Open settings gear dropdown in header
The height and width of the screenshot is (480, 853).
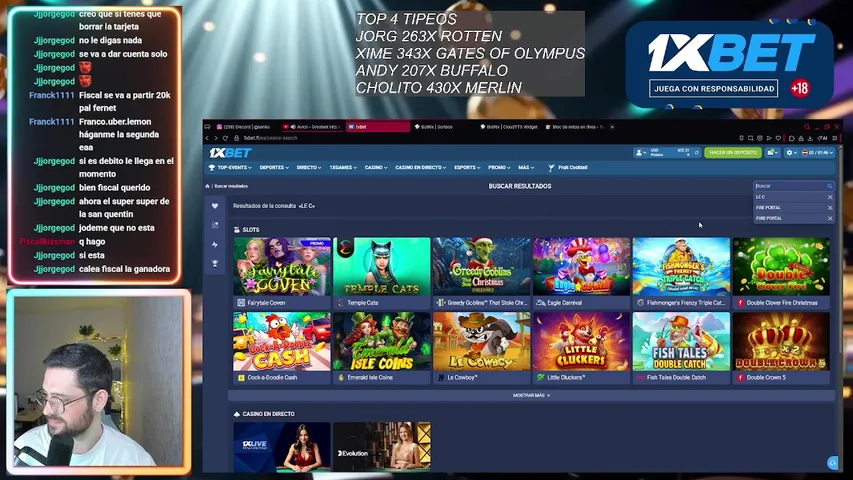point(791,153)
